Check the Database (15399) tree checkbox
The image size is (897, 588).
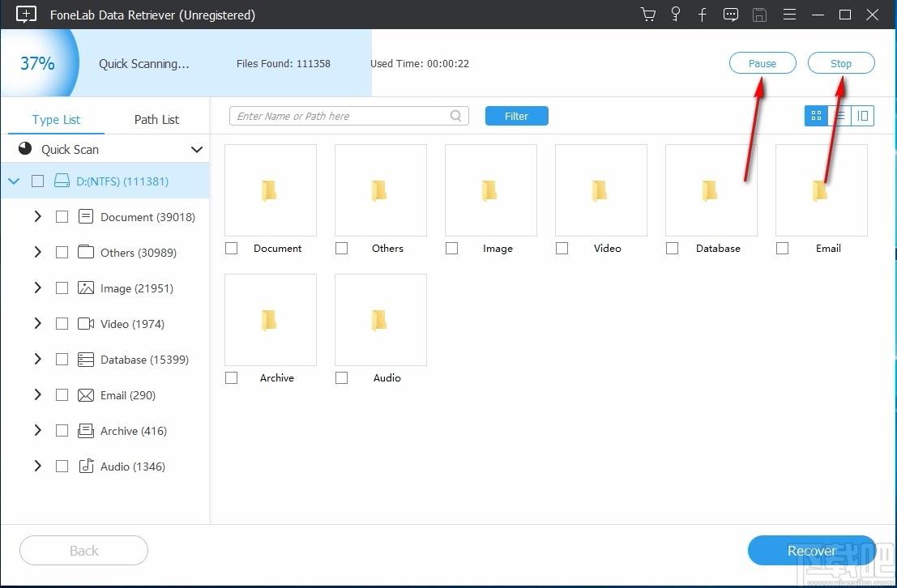[x=62, y=360]
